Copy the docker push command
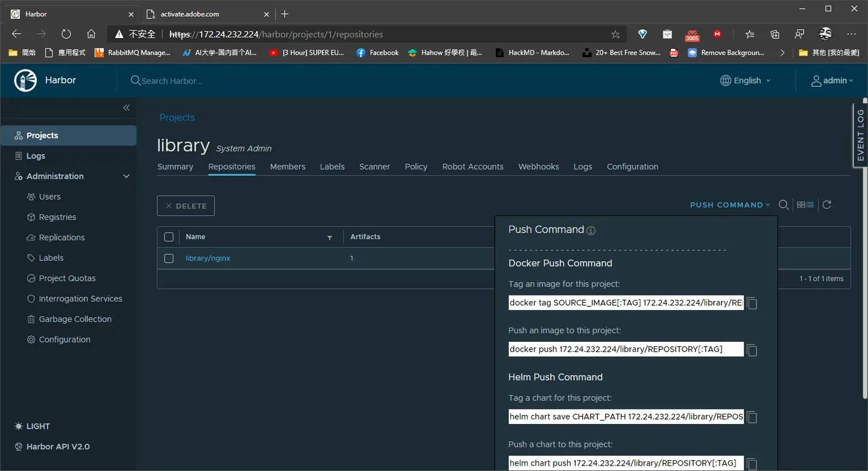 coord(752,350)
